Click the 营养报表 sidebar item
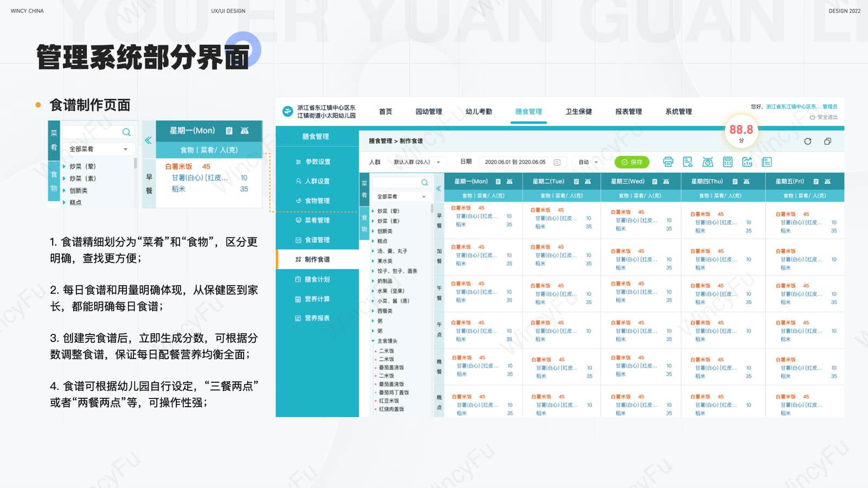 pos(317,318)
